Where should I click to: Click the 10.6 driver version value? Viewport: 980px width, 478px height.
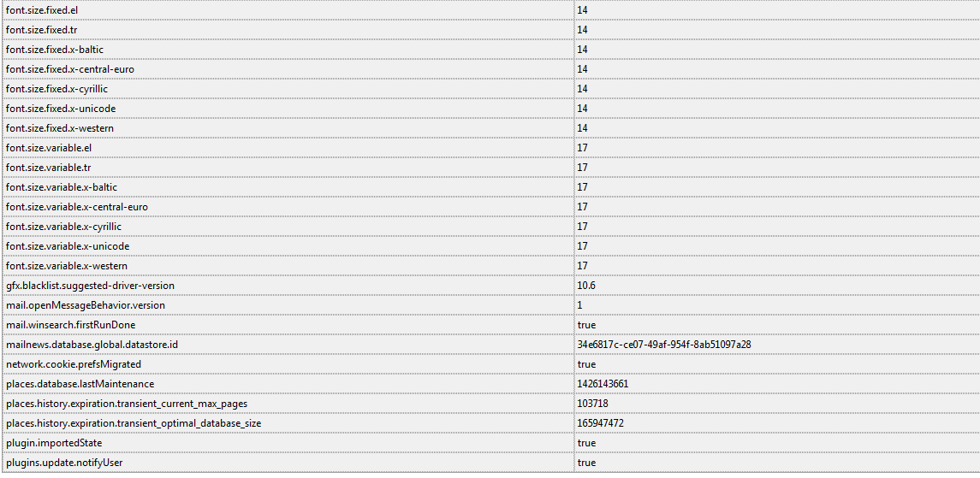pyautogui.click(x=585, y=286)
